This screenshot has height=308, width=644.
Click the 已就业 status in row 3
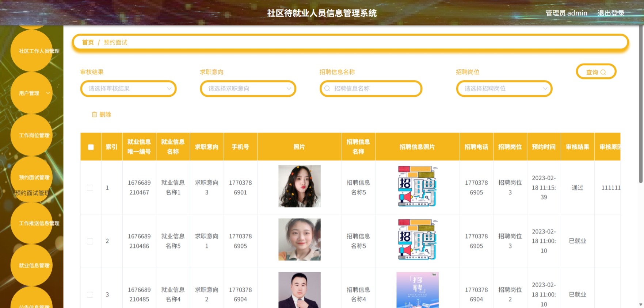[x=578, y=294]
